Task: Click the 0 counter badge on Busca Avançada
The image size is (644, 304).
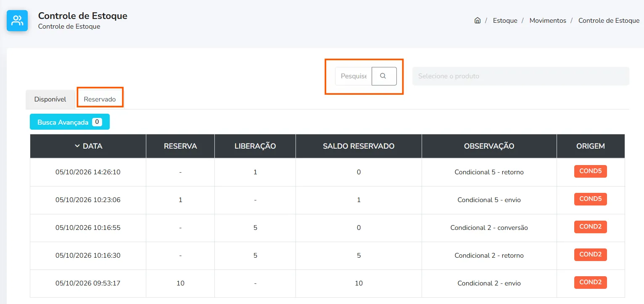Action: 97,122
